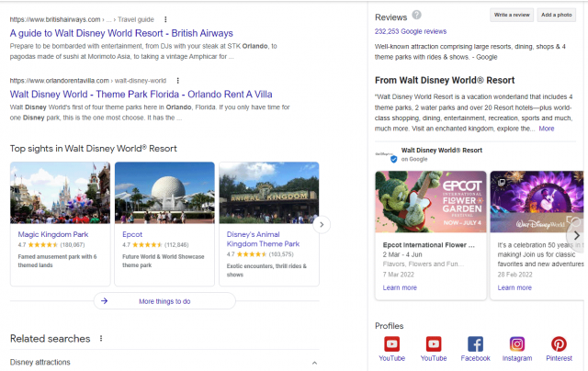Expand the resort description with More
The width and height of the screenshot is (588, 371).
(x=547, y=129)
